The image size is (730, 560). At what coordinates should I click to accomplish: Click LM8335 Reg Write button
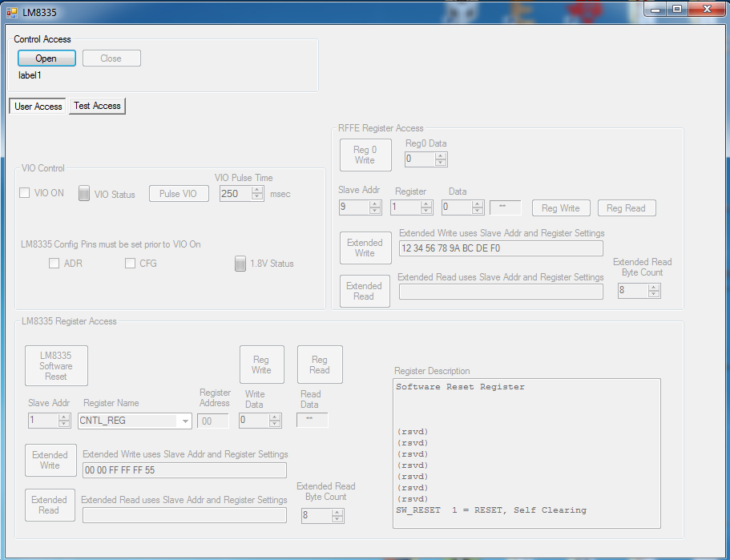click(x=262, y=365)
